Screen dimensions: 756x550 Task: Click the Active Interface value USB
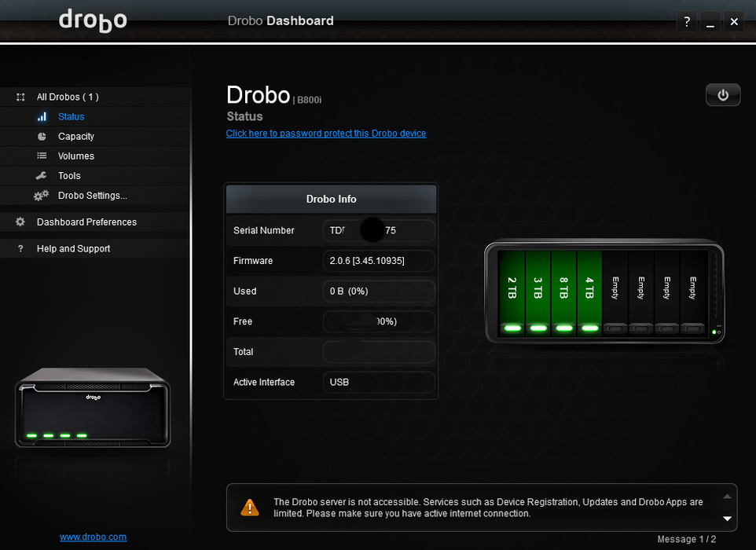point(379,383)
